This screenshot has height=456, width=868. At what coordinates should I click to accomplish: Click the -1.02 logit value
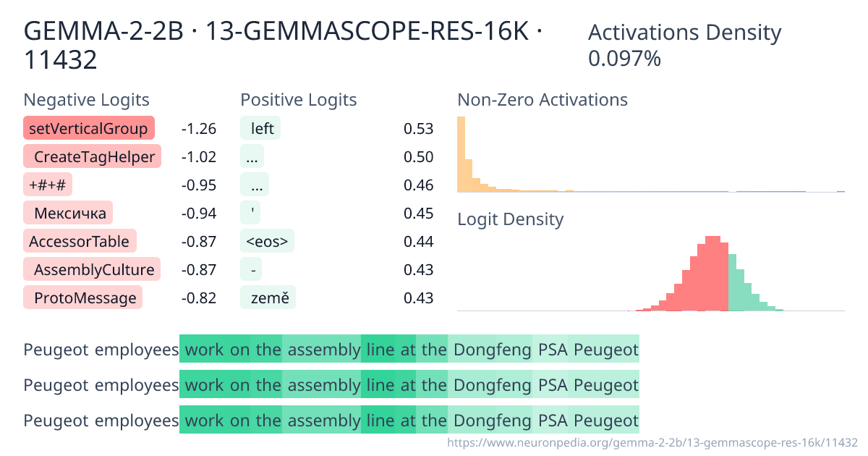pos(199,158)
